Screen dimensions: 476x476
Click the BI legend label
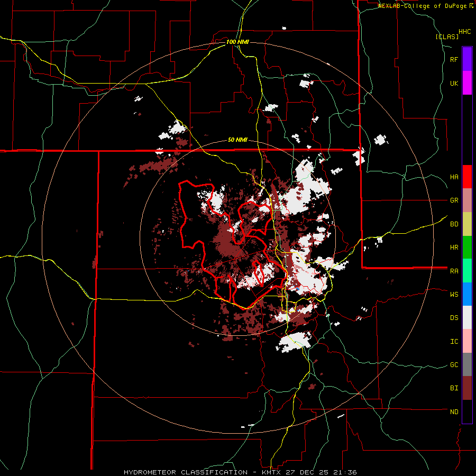454,388
